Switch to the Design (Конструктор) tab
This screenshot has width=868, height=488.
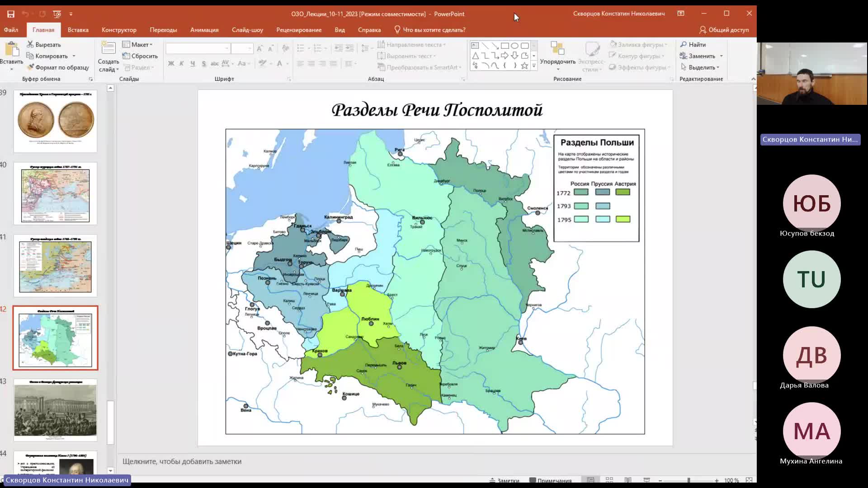point(119,30)
